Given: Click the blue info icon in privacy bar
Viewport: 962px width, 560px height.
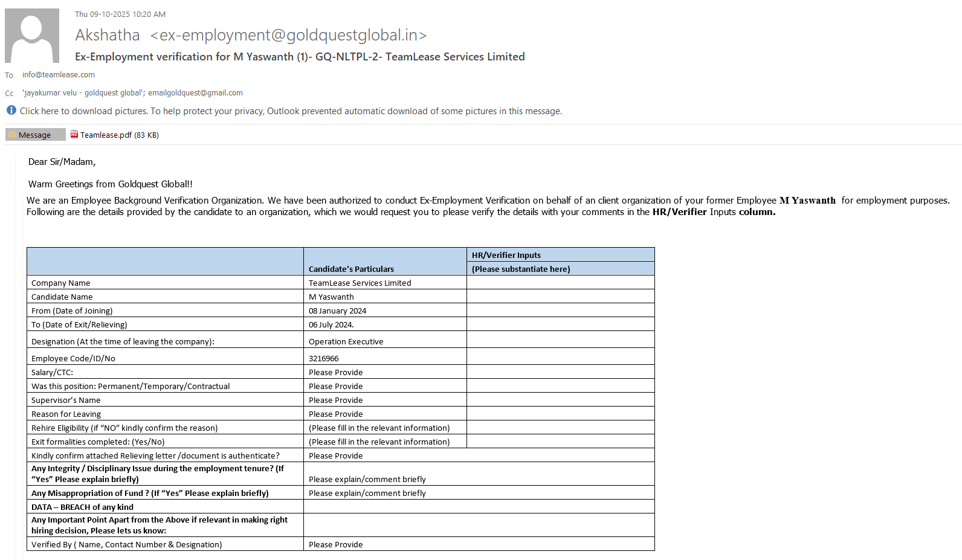Looking at the screenshot, I should tap(11, 111).
